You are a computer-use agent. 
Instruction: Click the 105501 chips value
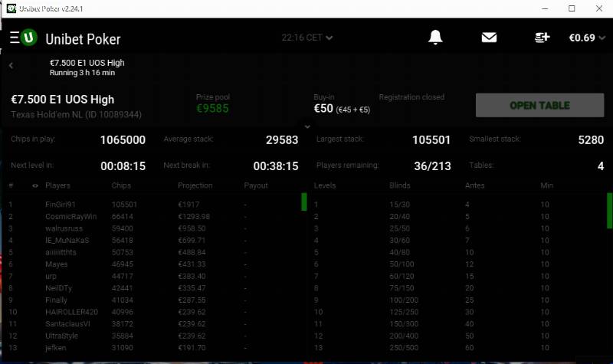click(x=124, y=205)
